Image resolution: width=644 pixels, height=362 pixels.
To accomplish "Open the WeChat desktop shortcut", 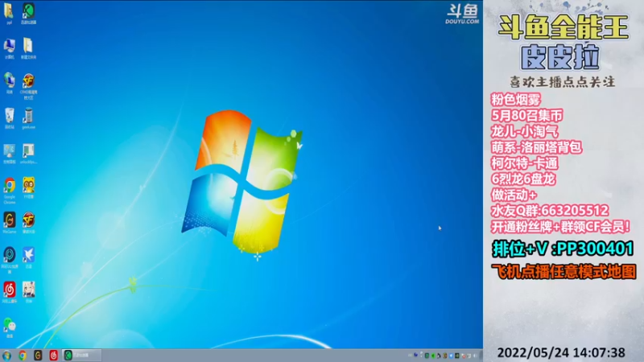I will pos(9,327).
